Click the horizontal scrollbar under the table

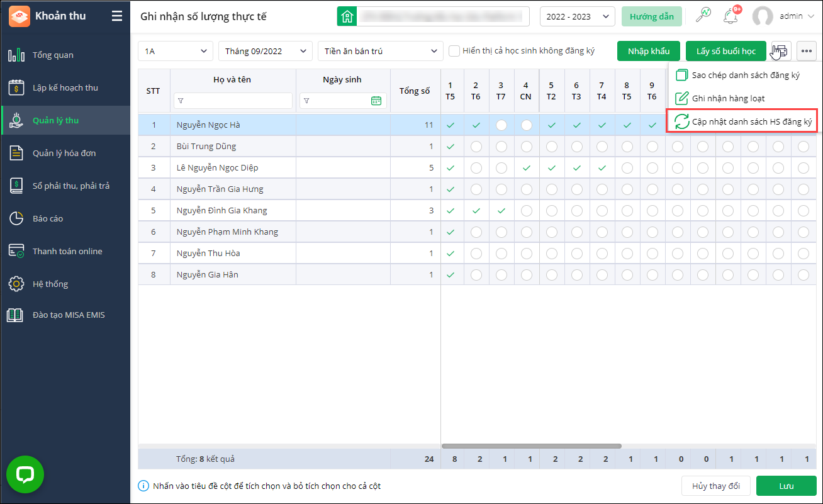coord(532,446)
